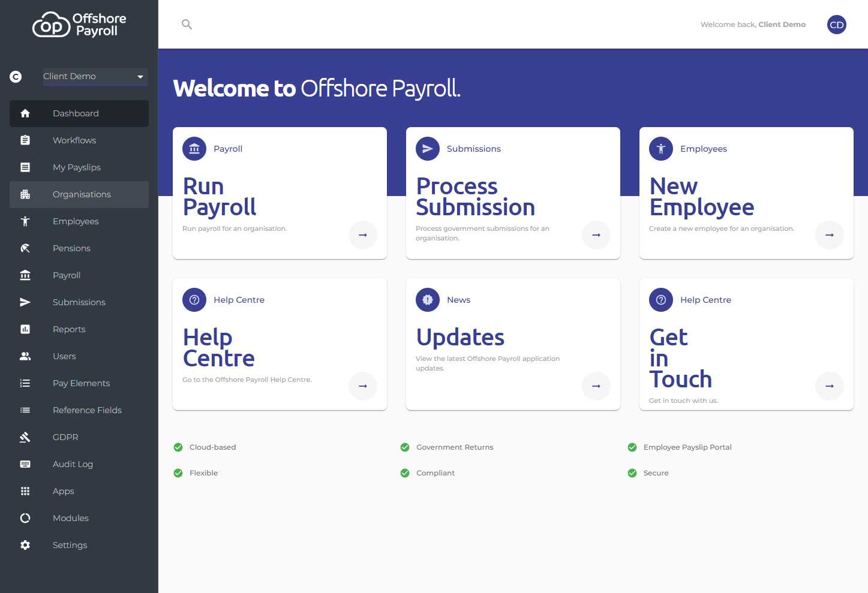Click the Modules circle icon
This screenshot has height=593, width=868.
click(x=25, y=518)
